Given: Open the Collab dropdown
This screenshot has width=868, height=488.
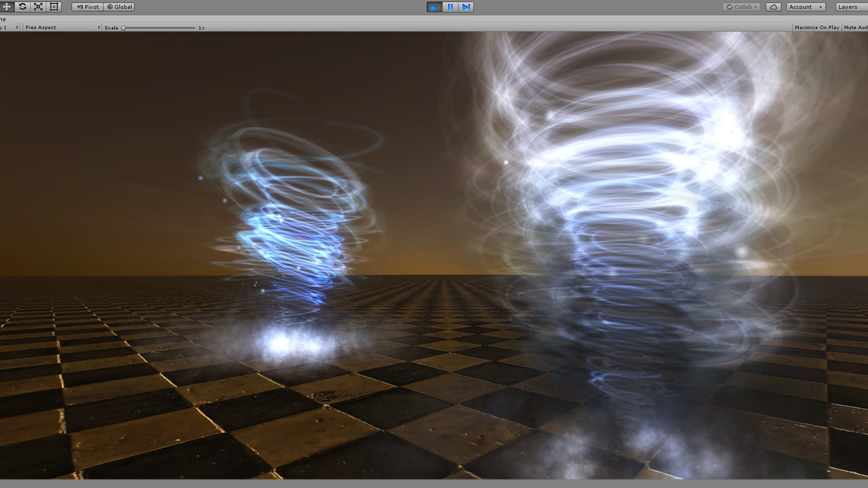Looking at the screenshot, I should [x=742, y=7].
